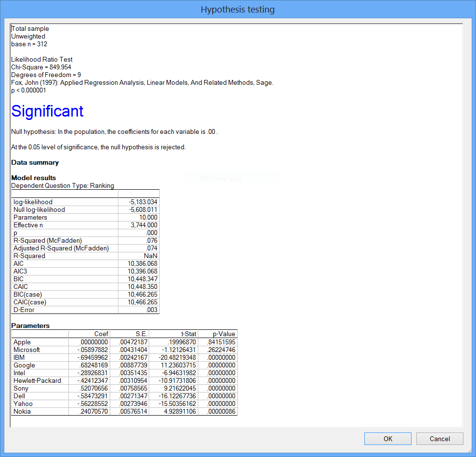Click Dell's coefficient -.58473291

click(92, 396)
